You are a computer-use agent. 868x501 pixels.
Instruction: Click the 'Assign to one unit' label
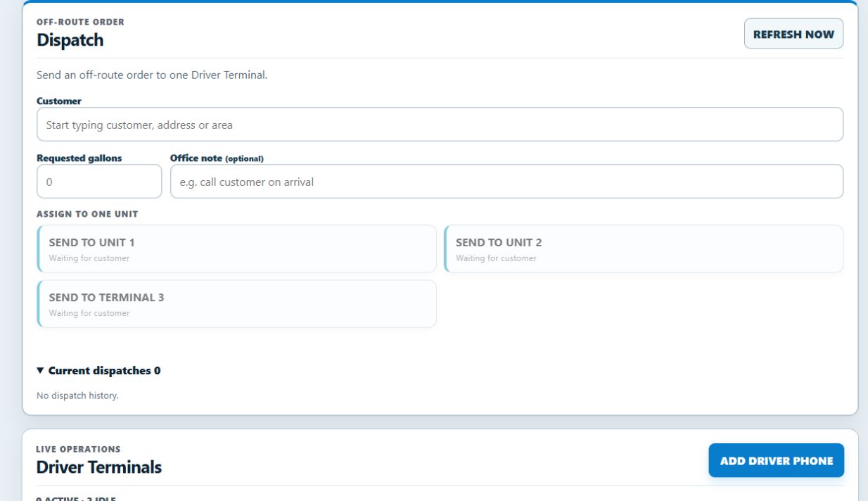87,214
